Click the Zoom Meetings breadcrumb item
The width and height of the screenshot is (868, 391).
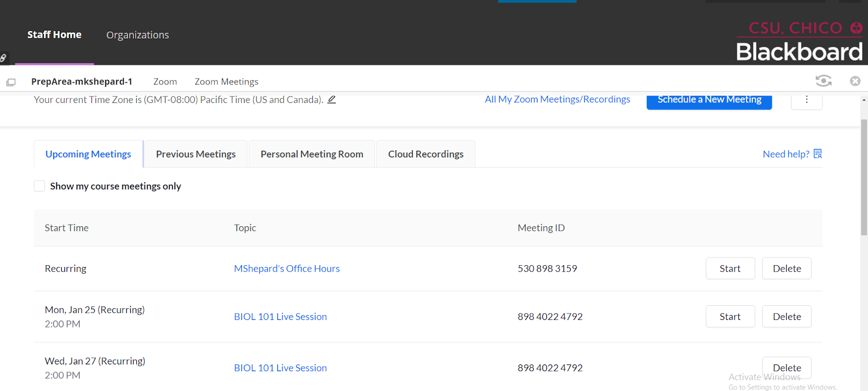coord(226,81)
